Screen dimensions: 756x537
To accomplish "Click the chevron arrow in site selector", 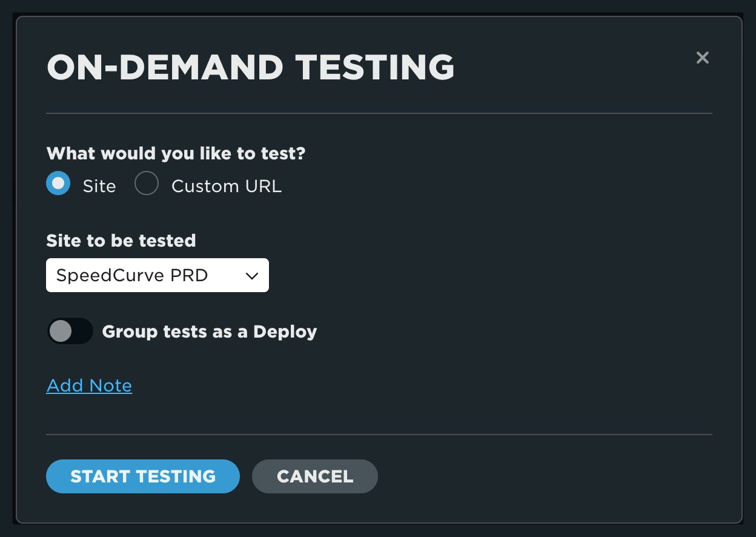I will coord(252,276).
